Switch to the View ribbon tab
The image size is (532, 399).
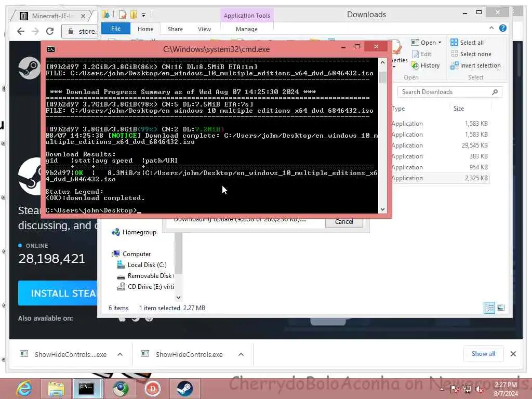(x=204, y=29)
